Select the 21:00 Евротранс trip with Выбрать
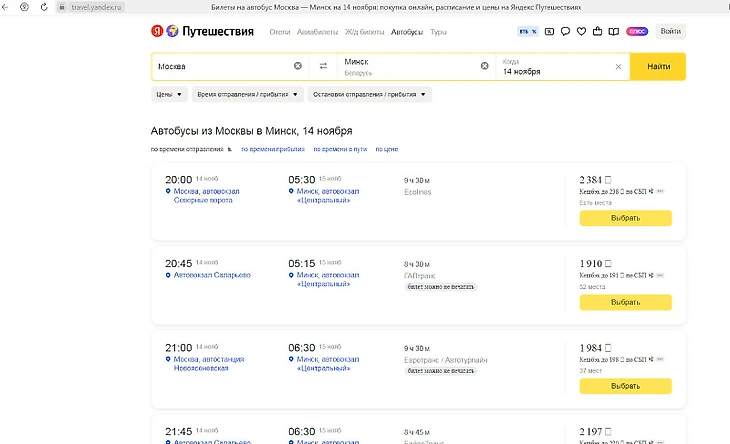Image resolution: width=730 pixels, height=444 pixels. [625, 386]
